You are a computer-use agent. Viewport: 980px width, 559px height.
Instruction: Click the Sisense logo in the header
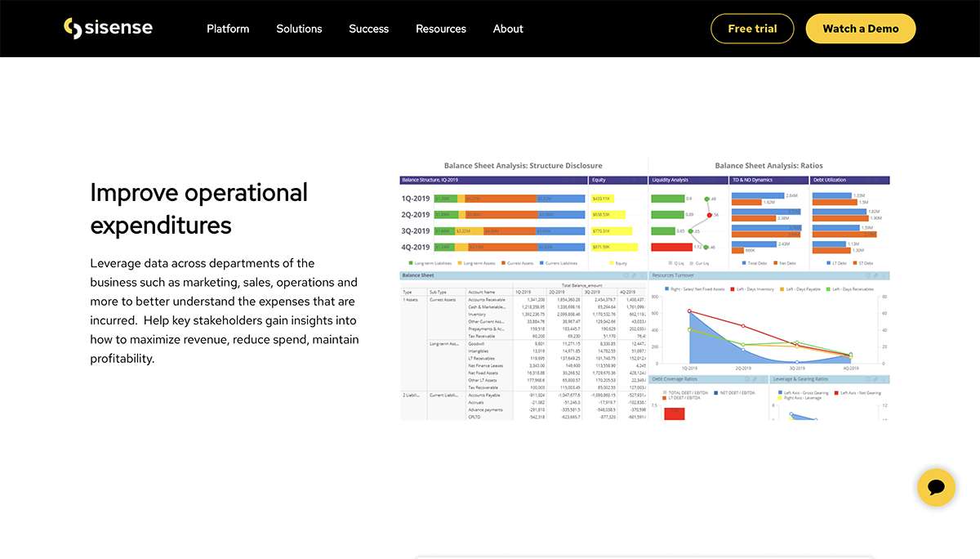click(108, 28)
